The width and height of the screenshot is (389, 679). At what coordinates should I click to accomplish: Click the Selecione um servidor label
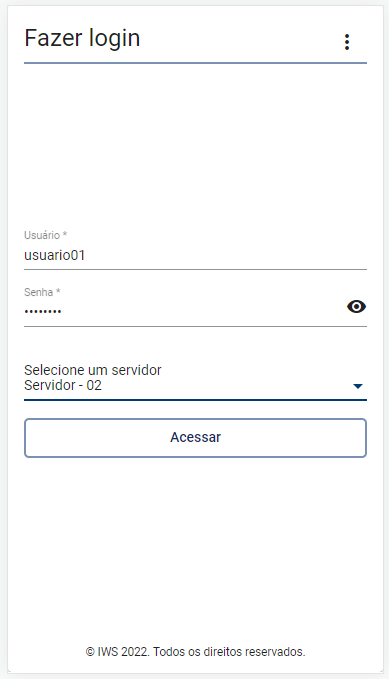[93, 370]
